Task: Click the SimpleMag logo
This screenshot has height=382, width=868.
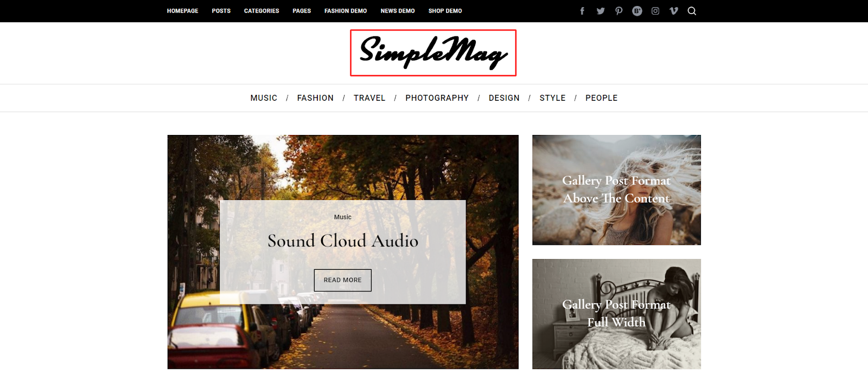Action: click(x=433, y=53)
